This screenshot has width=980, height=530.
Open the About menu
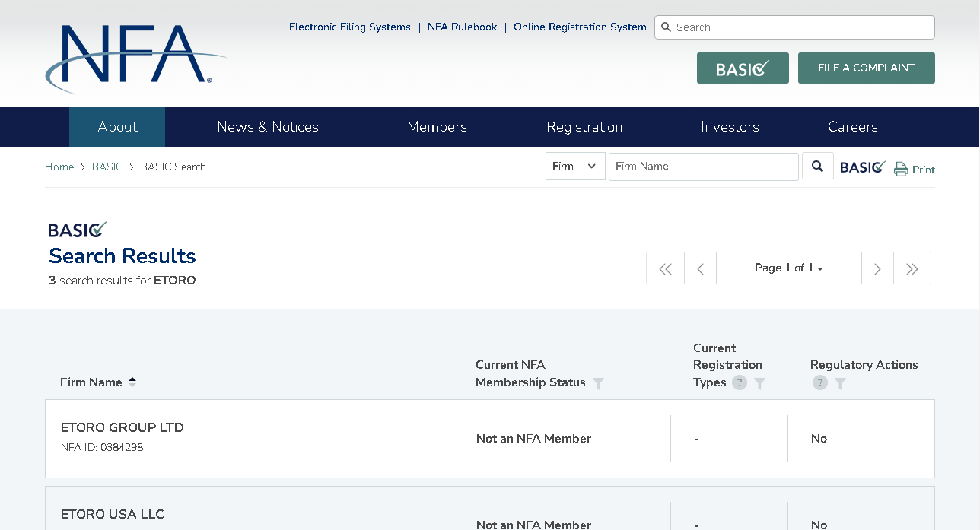pyautogui.click(x=117, y=127)
